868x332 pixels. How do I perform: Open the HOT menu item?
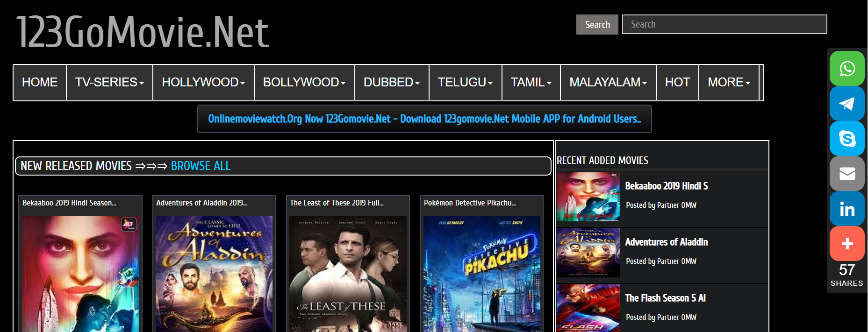tap(677, 82)
